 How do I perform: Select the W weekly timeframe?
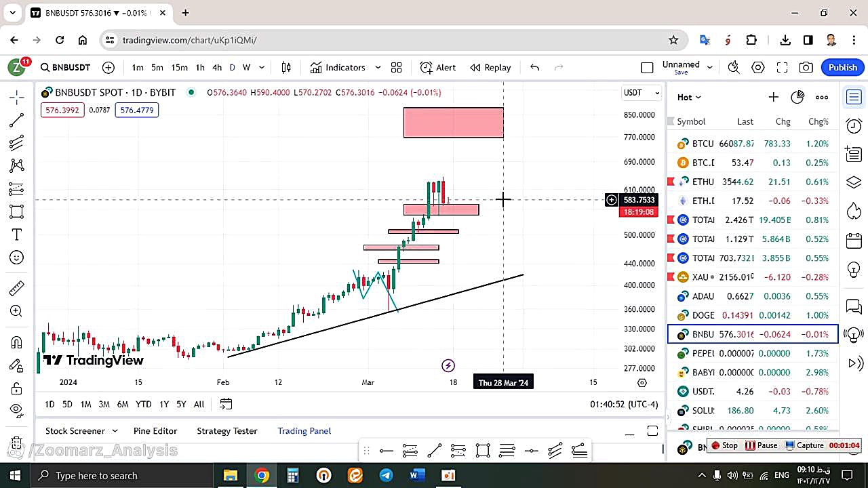(x=247, y=67)
